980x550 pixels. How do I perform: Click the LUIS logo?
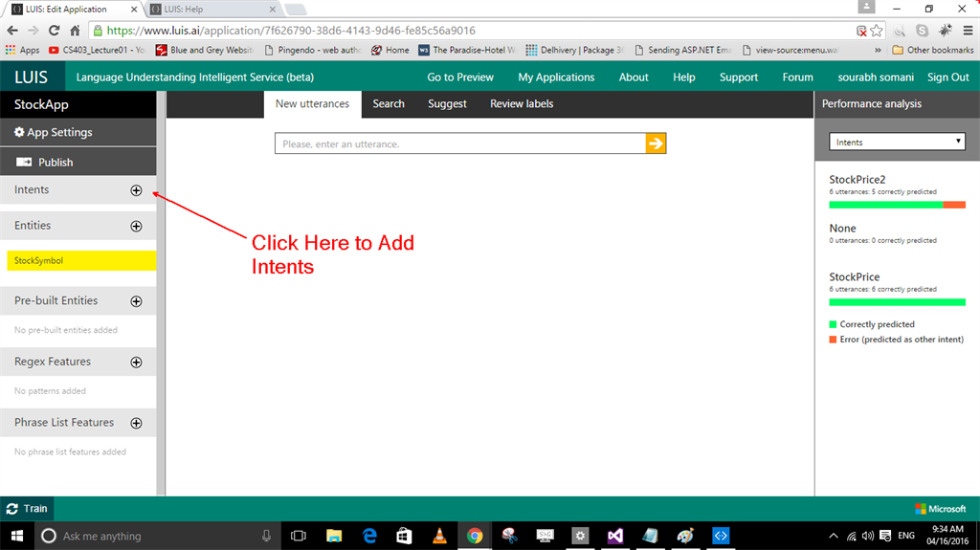32,77
